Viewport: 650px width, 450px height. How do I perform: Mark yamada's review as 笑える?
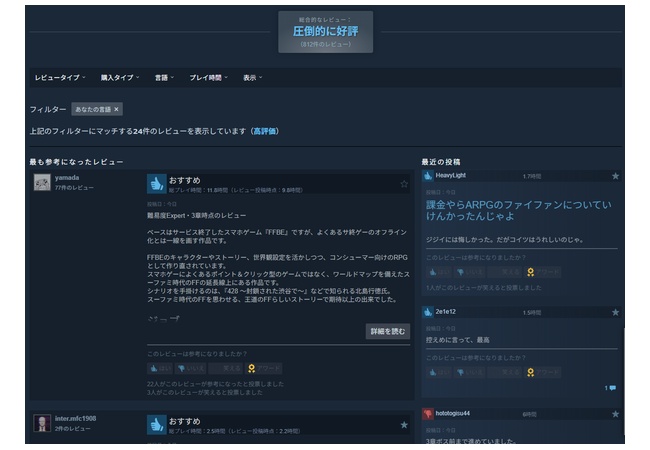point(225,368)
